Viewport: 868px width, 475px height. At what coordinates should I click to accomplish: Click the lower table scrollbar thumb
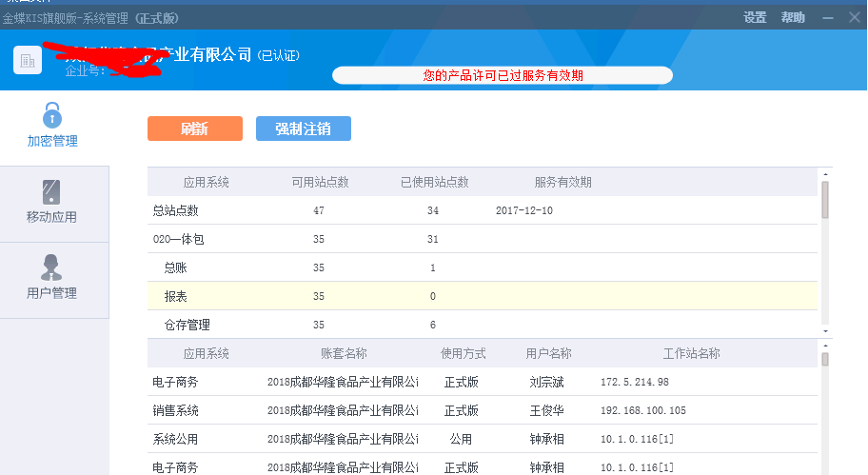825,359
